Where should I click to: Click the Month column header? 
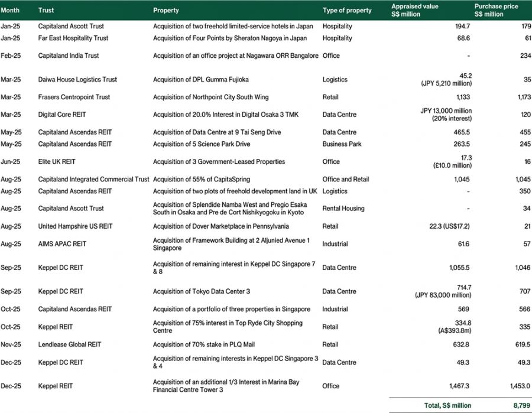[13, 10]
